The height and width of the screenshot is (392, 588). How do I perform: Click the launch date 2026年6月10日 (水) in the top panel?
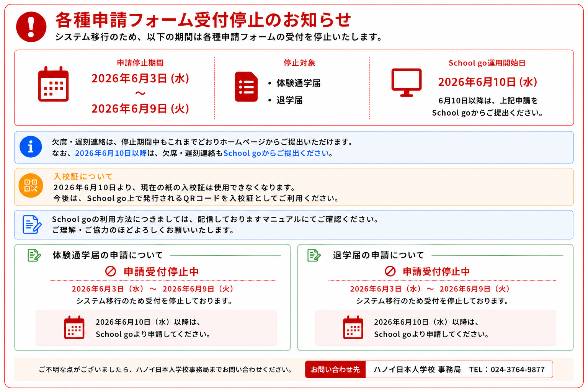488,82
